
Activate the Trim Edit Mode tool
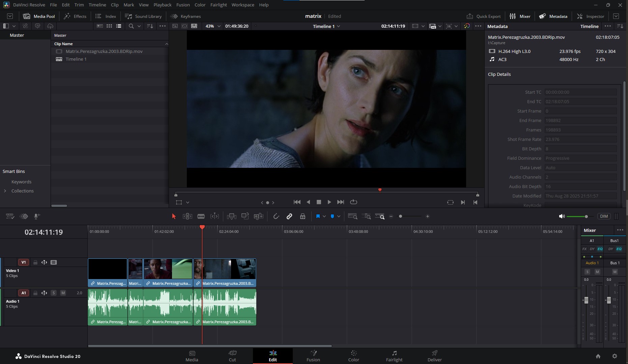187,216
